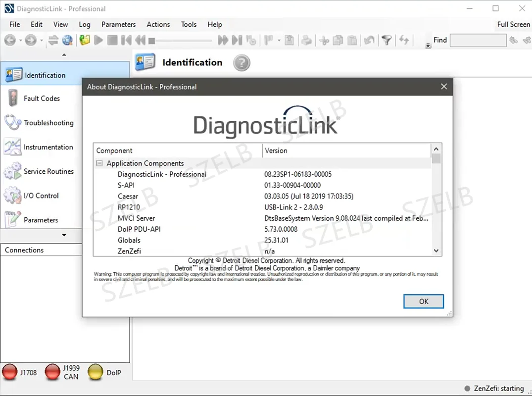Viewport: 532px width, 396px height.
Task: Click the globe refresh toolbar icon
Action: [67, 41]
